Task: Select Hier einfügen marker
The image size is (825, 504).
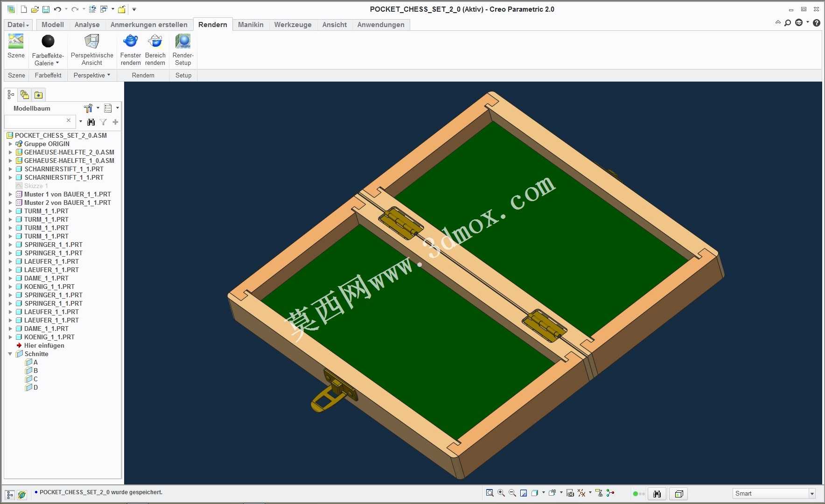Action: [x=40, y=345]
